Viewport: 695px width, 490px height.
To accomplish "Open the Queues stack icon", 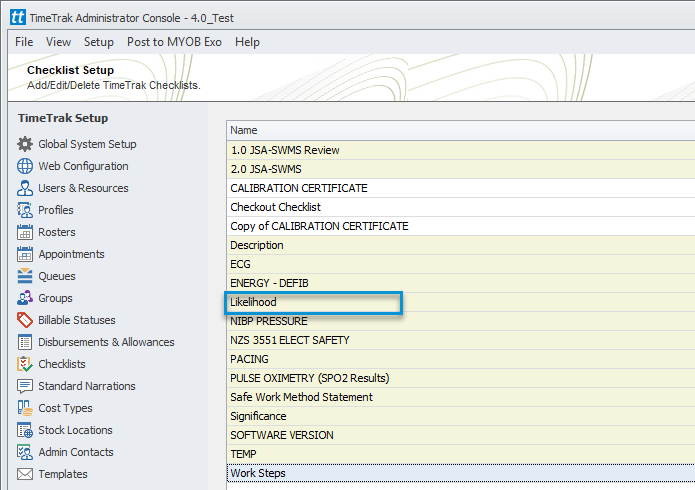I will tap(25, 276).
